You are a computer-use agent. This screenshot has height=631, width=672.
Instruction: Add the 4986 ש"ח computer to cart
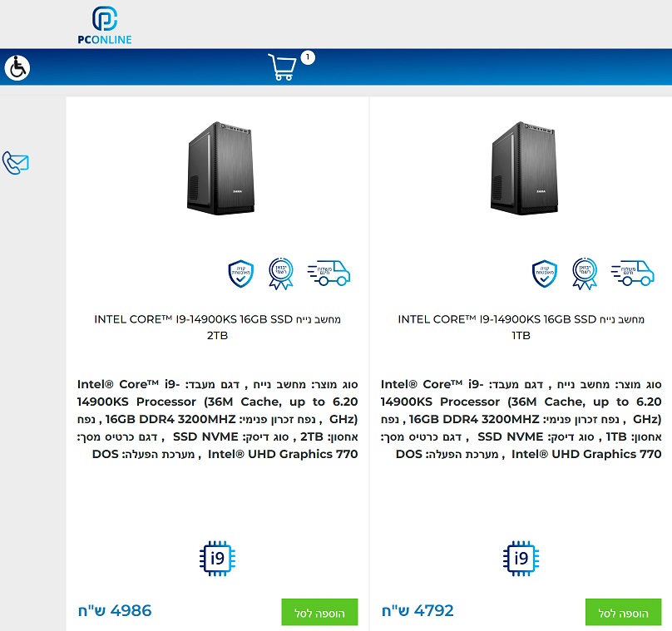(x=319, y=612)
